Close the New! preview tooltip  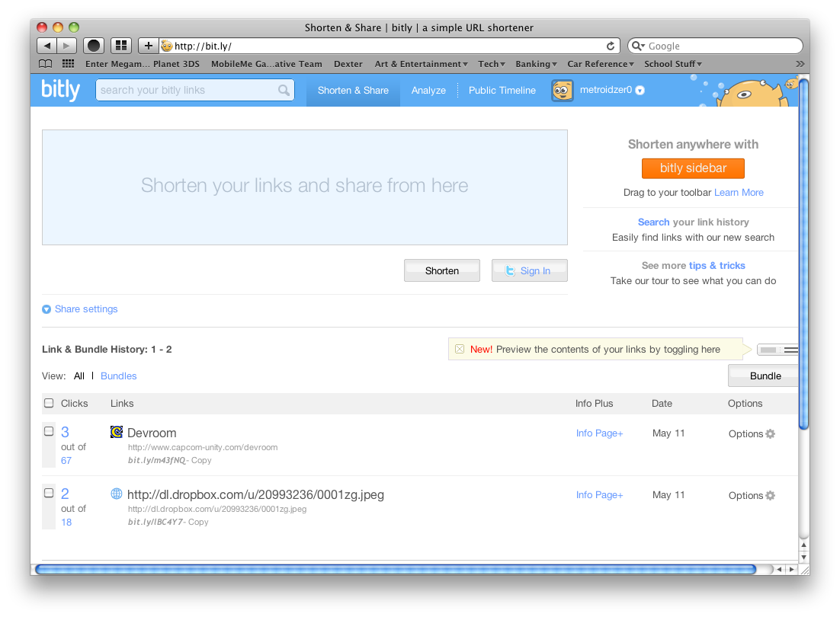(x=460, y=350)
